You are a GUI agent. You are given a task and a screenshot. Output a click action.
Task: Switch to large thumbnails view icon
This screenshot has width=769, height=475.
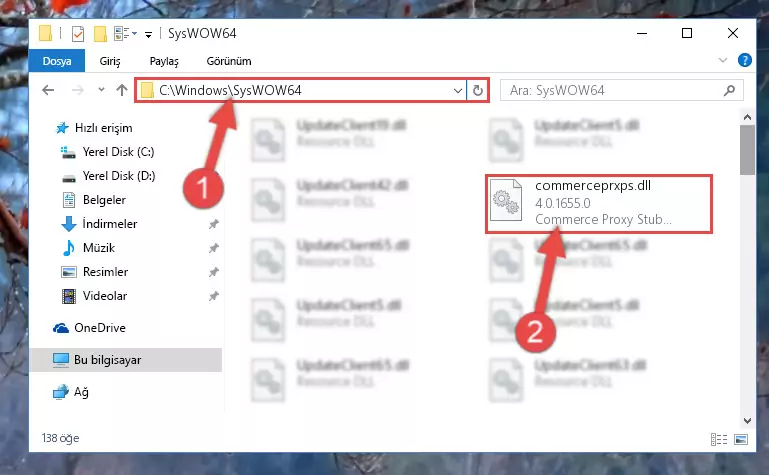coord(741,439)
